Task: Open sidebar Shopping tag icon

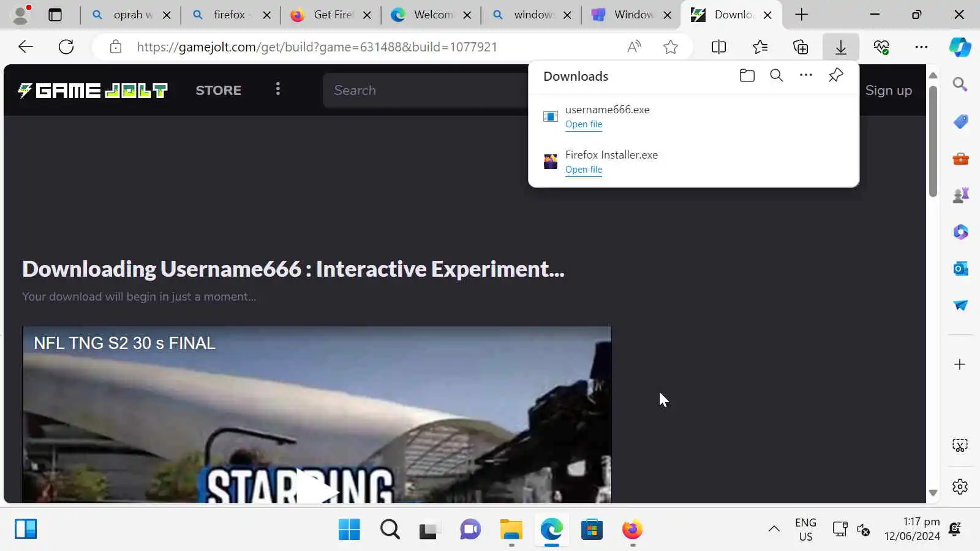Action: [x=960, y=121]
